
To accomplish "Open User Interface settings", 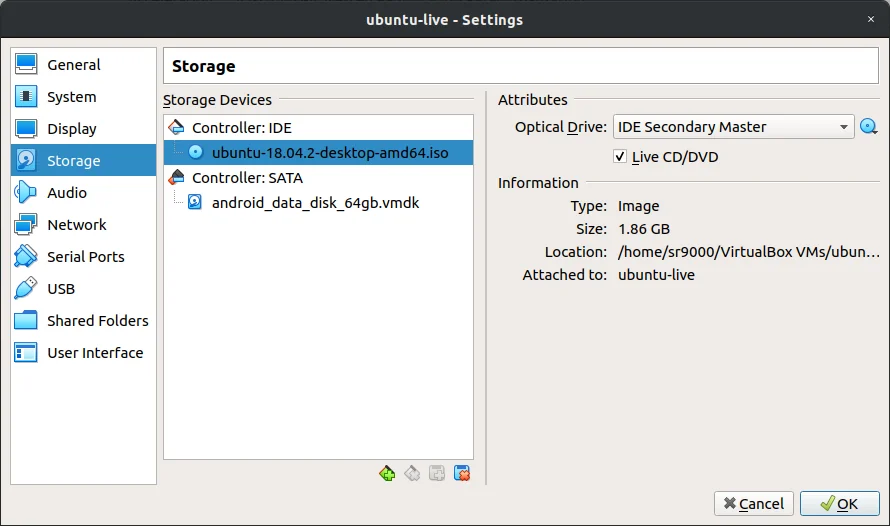I will tap(83, 353).
